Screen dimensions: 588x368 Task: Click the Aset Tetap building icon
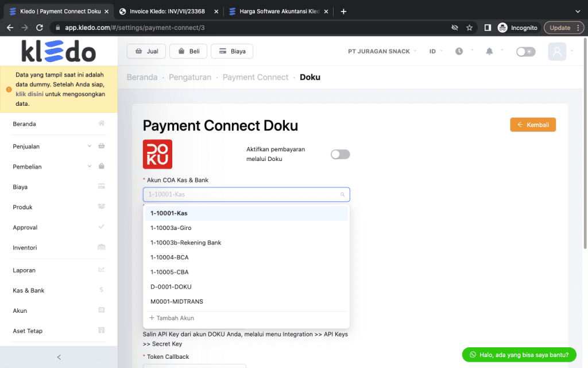tap(101, 331)
